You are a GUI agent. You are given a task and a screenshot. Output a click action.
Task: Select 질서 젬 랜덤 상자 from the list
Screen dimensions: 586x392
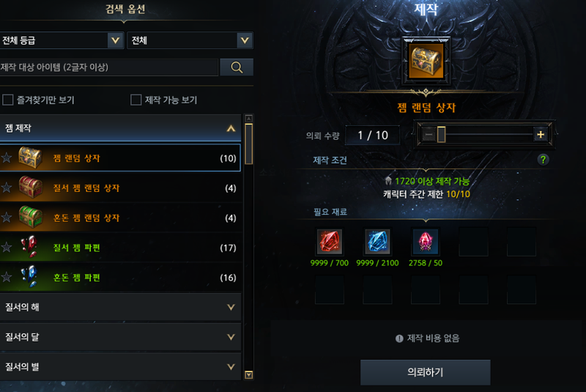tap(120, 188)
